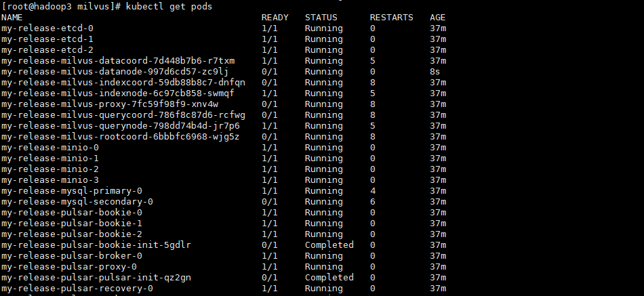Click 37m age of my-release-minio-3
The height and width of the screenshot is (296, 644).
tap(438, 179)
